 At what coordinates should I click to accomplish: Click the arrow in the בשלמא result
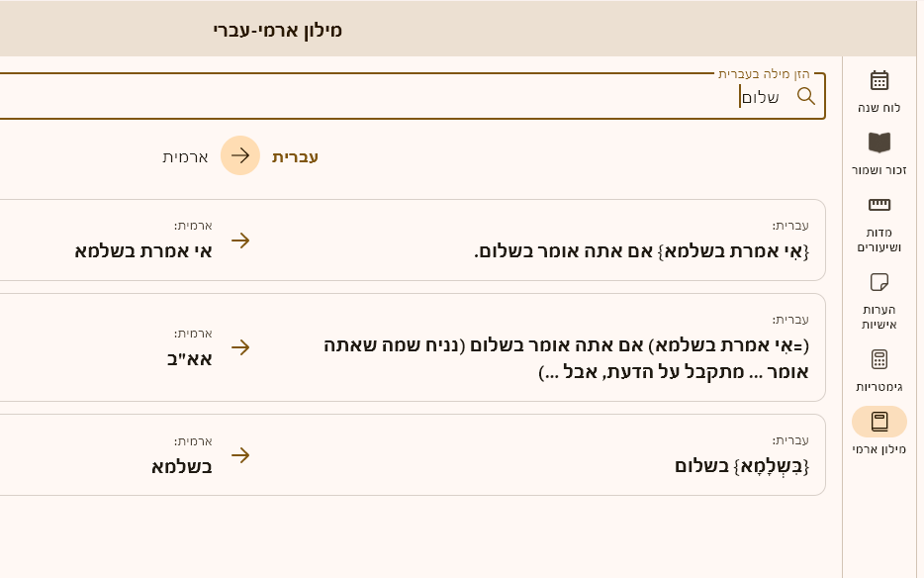(x=239, y=455)
